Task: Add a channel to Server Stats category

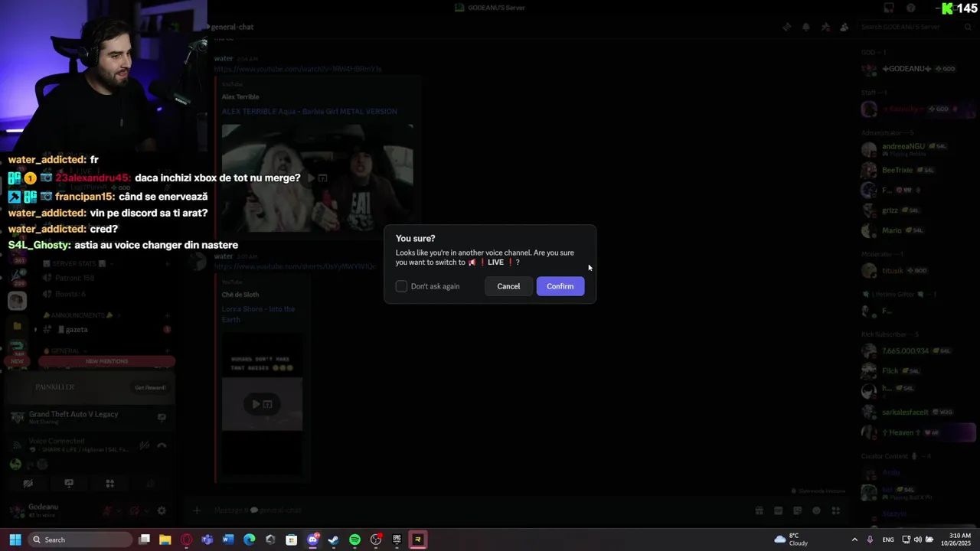Action: tap(167, 264)
